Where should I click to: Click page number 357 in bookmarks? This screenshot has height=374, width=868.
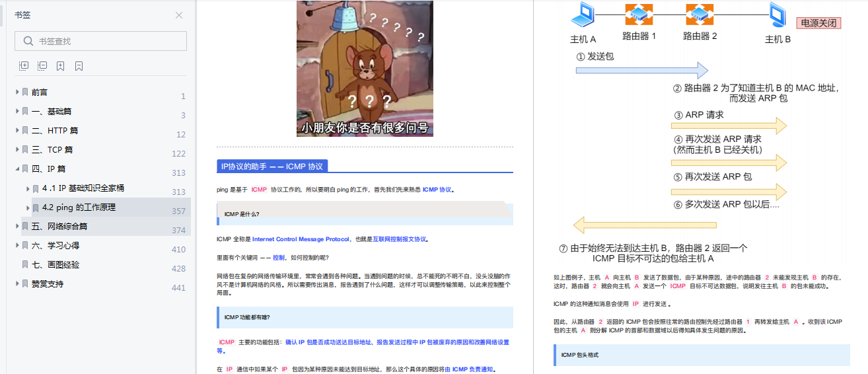178,211
